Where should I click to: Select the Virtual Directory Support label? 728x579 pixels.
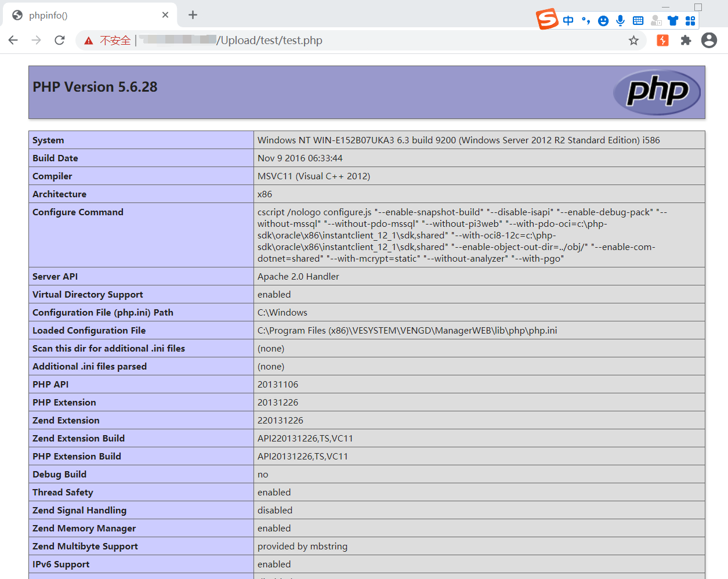(88, 295)
